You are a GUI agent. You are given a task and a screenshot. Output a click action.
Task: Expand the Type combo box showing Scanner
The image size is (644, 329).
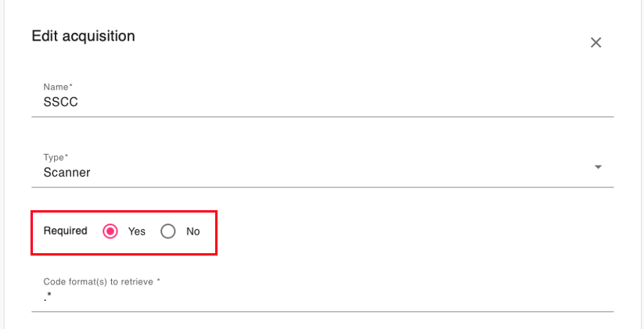[x=322, y=169]
